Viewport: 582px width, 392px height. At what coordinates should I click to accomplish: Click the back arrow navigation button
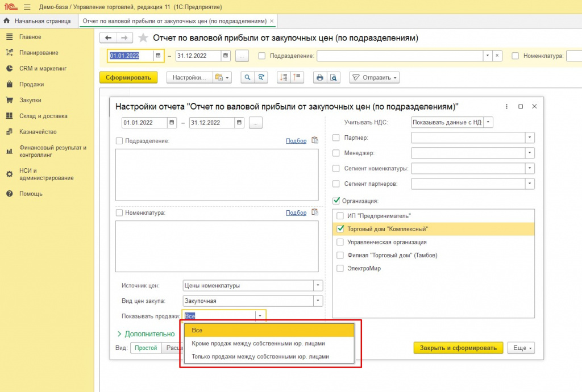(x=108, y=38)
